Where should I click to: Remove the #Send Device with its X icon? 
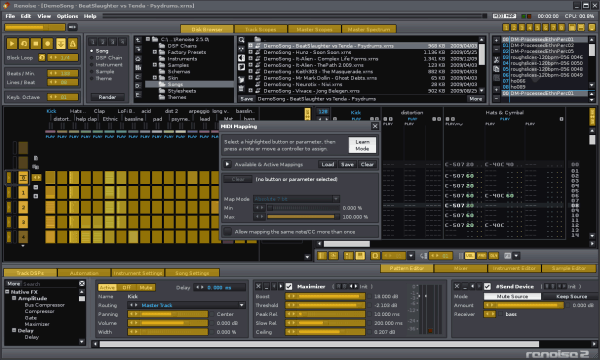click(457, 286)
